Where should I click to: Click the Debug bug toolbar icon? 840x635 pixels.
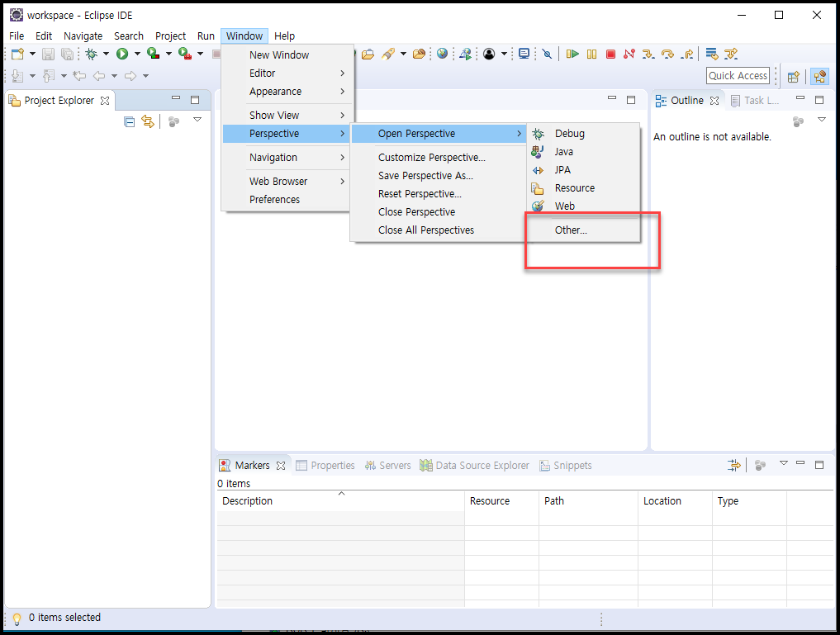tap(92, 54)
